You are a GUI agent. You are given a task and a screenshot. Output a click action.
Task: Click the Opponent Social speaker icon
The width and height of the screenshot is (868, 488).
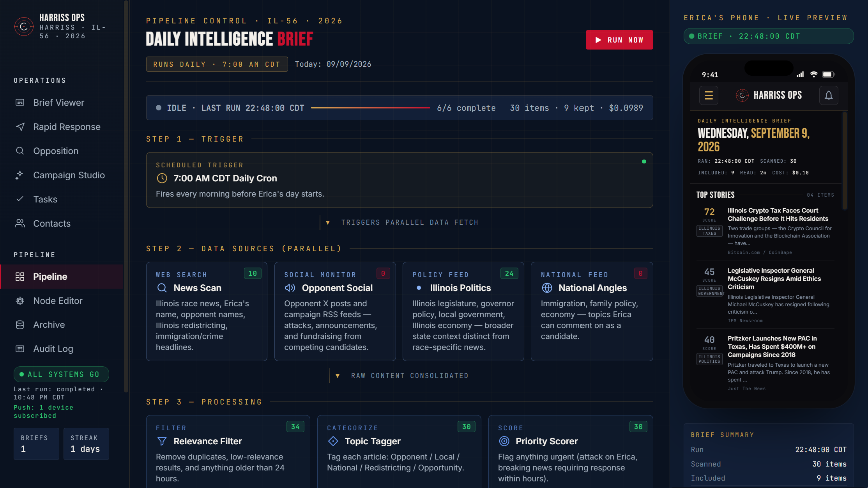(x=290, y=288)
